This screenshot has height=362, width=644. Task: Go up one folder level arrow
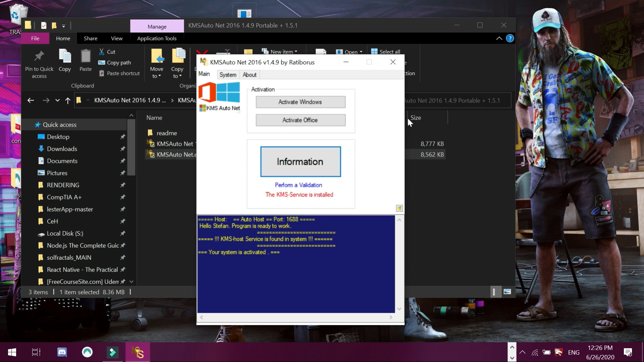pos(68,100)
